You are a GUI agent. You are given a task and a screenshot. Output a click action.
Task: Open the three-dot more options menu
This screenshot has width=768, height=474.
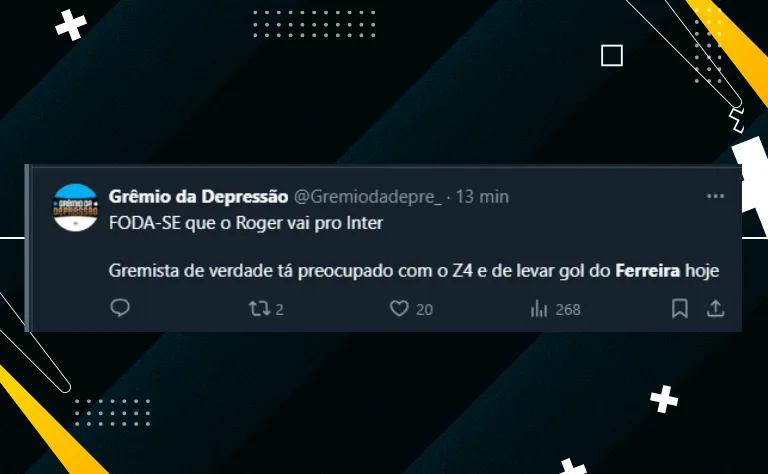pos(716,196)
